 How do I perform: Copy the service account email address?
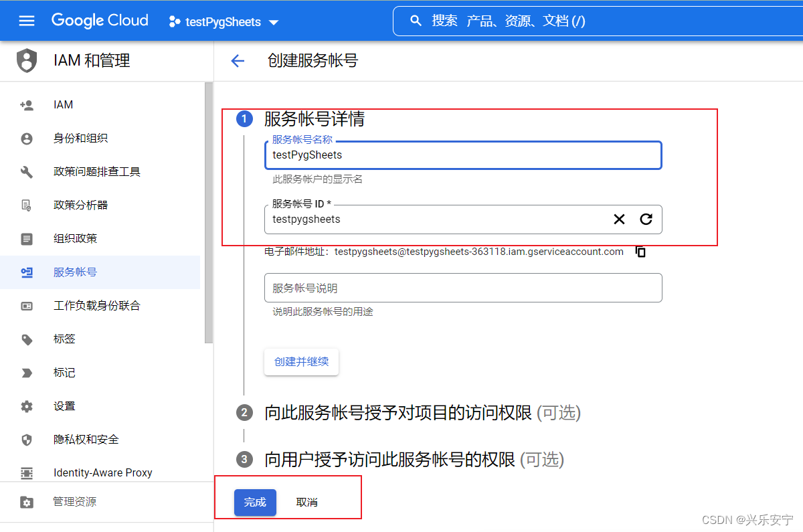click(640, 252)
